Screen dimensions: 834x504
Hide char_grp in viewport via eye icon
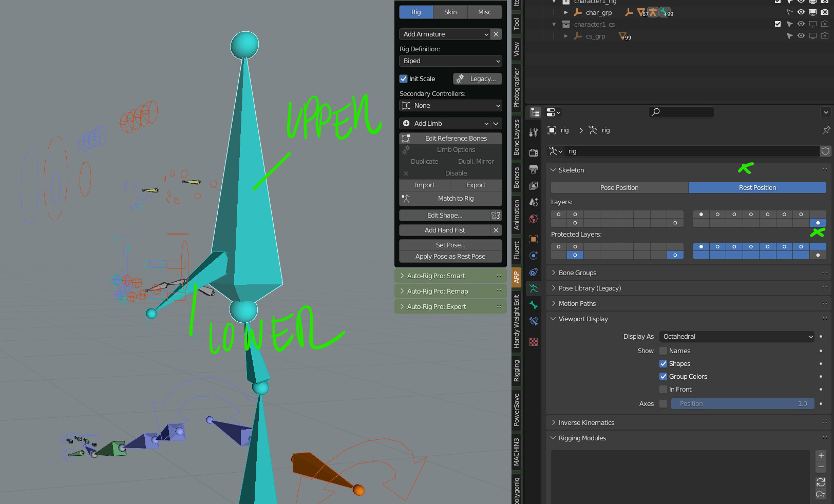point(801,12)
